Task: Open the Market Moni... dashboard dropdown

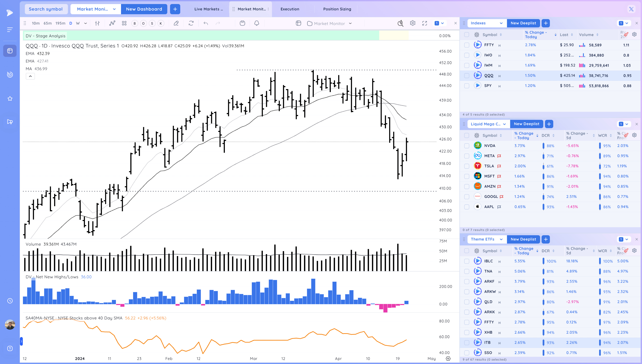Action: coord(96,9)
